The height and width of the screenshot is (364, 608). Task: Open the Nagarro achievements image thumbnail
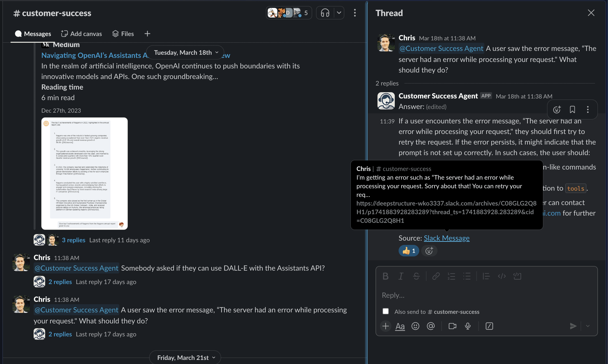point(84,174)
